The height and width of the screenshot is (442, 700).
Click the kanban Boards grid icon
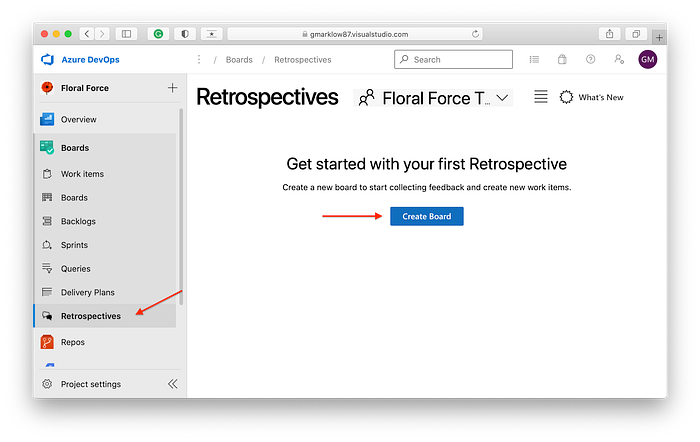tap(47, 197)
